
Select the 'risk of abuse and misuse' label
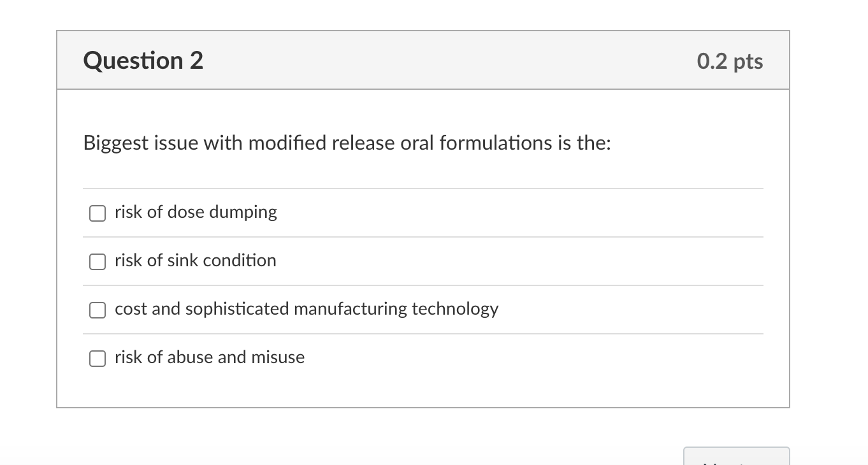coord(209,357)
